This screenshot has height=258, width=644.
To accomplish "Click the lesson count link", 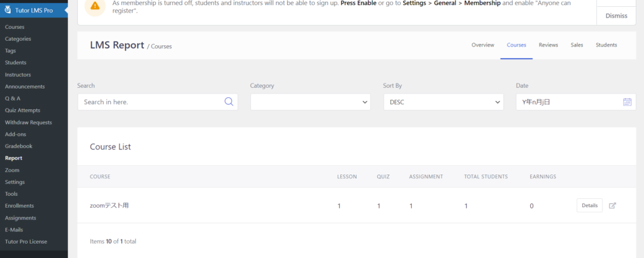I will 339,206.
